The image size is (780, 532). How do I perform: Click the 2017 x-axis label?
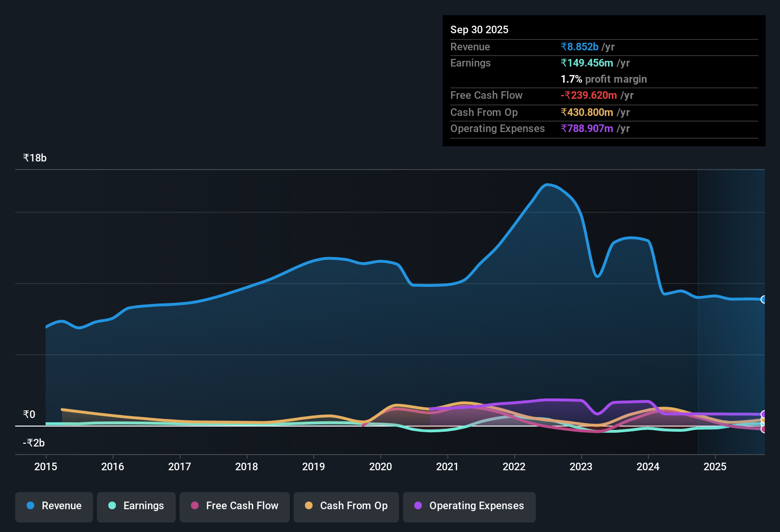[x=180, y=466]
